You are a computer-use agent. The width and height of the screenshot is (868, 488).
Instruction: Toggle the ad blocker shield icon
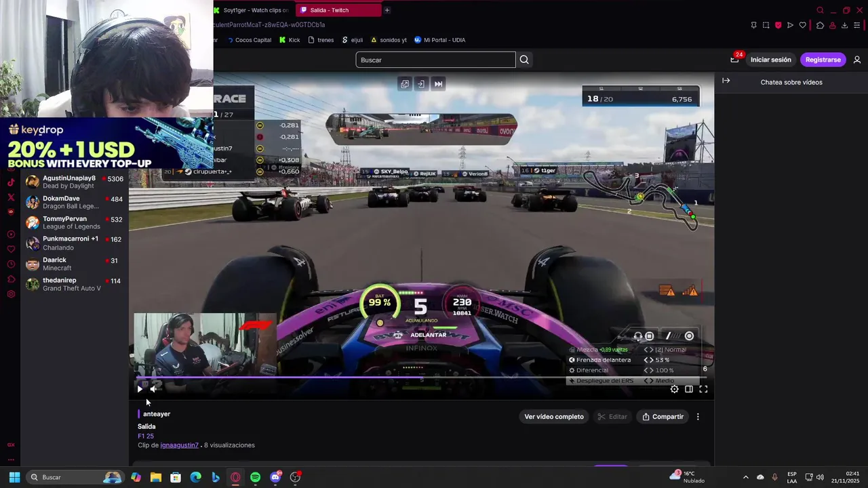pos(778,25)
